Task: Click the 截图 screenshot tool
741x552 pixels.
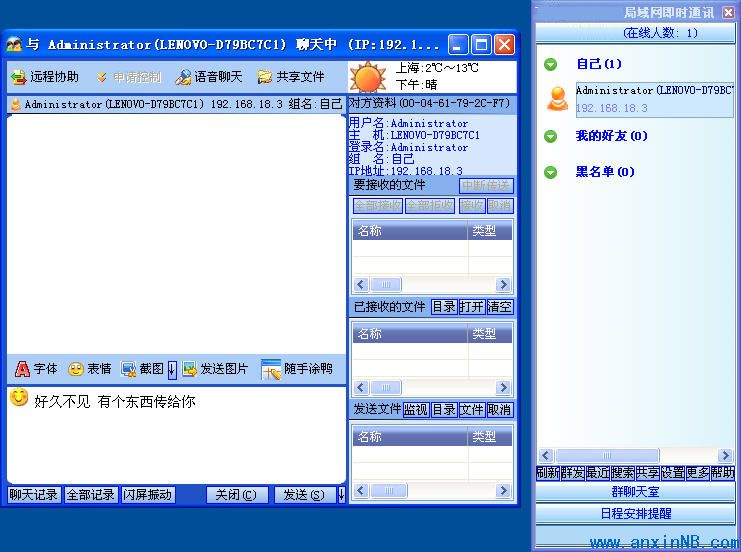Action: coord(128,369)
